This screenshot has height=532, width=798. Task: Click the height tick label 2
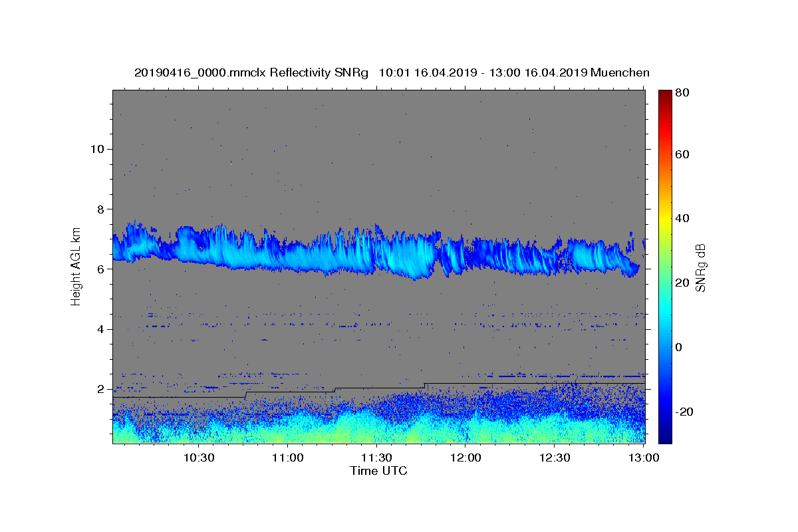click(x=100, y=389)
